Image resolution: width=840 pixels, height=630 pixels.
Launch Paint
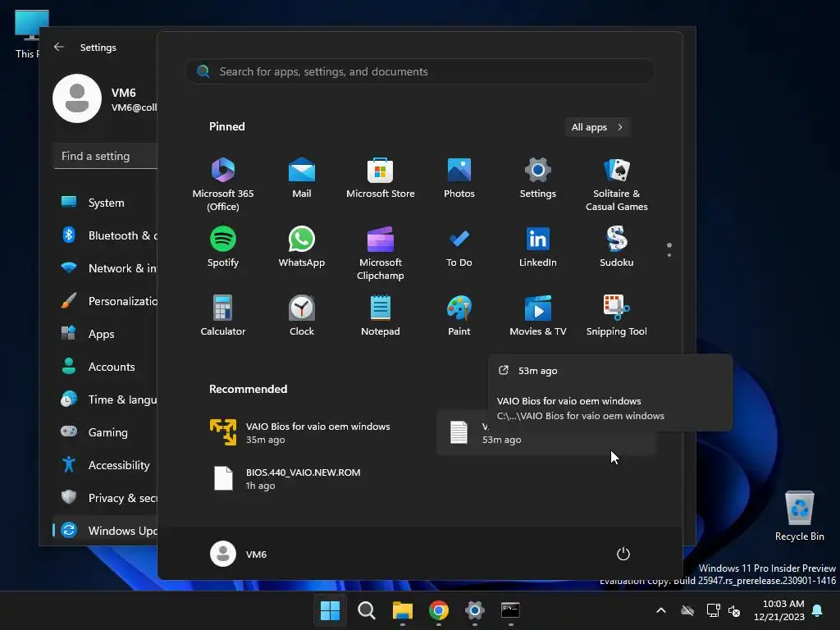point(459,315)
